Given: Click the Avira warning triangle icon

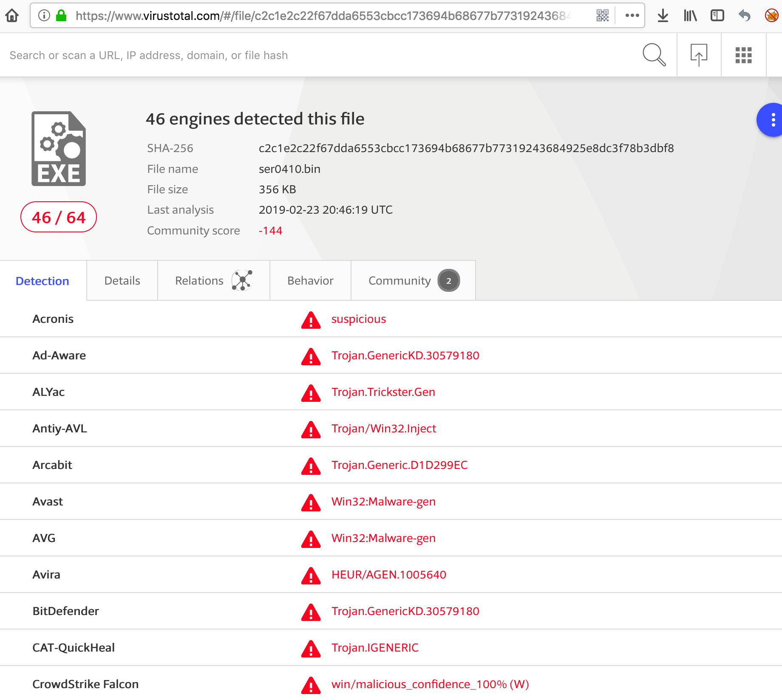Looking at the screenshot, I should click(311, 576).
